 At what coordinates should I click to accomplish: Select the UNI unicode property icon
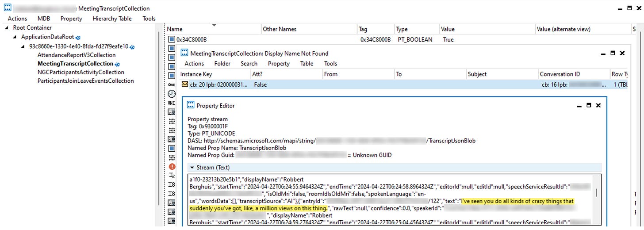[x=172, y=103]
